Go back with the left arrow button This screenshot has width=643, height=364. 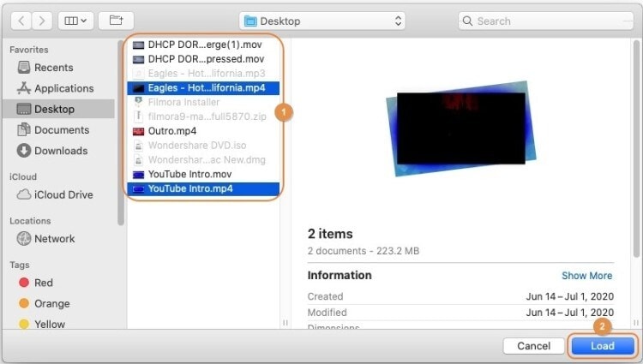click(21, 21)
